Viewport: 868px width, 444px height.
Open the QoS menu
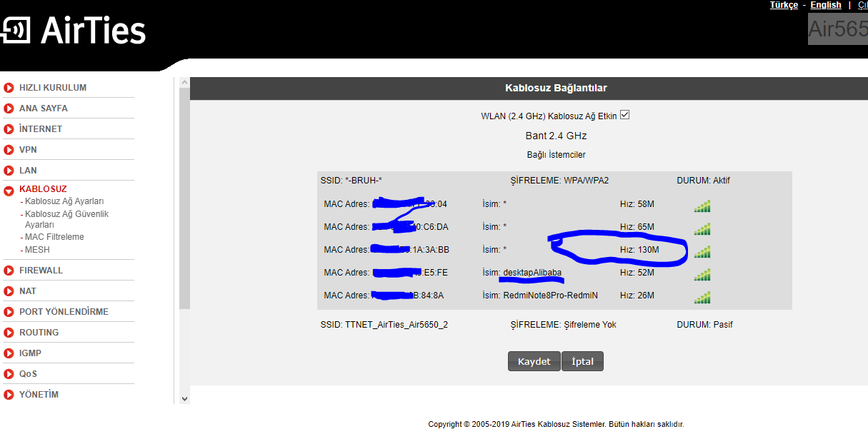28,374
